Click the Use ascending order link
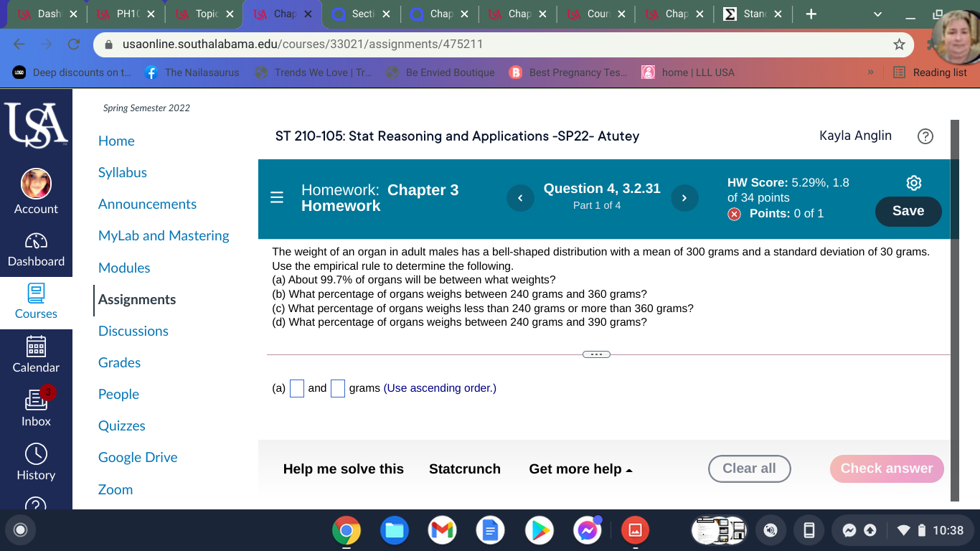Image resolution: width=980 pixels, height=551 pixels. pyautogui.click(x=440, y=388)
